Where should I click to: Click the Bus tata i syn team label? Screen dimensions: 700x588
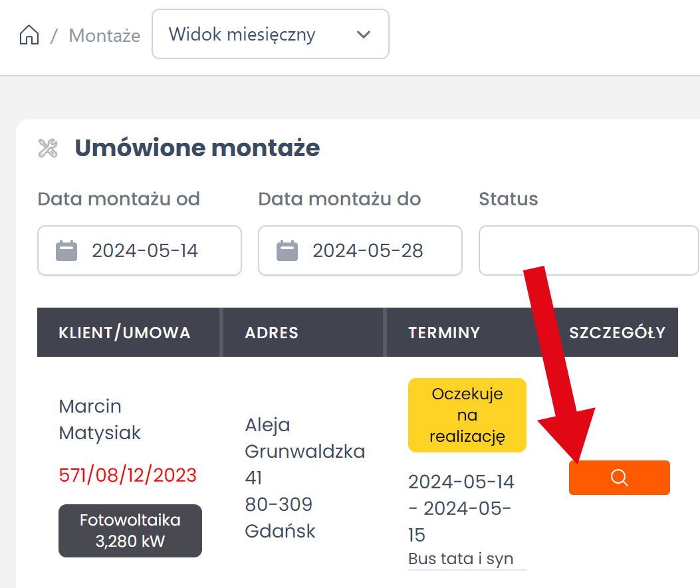pyautogui.click(x=461, y=559)
